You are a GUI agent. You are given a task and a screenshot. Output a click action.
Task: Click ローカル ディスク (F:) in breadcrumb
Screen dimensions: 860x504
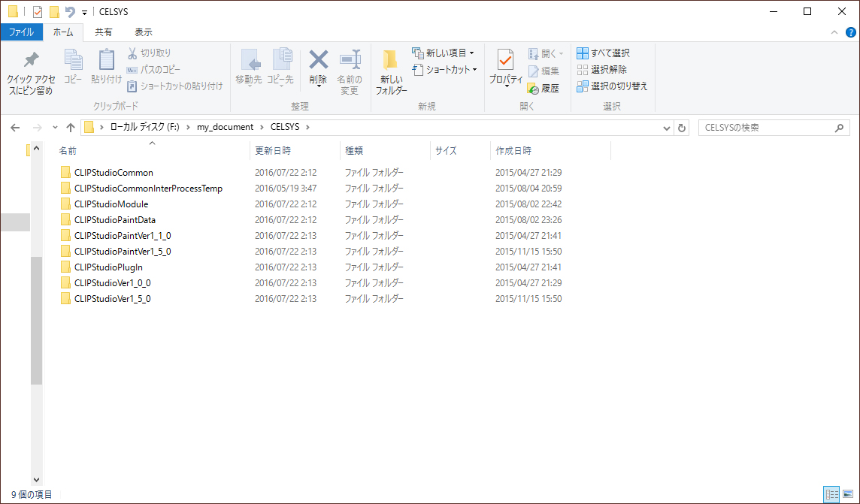(145, 127)
